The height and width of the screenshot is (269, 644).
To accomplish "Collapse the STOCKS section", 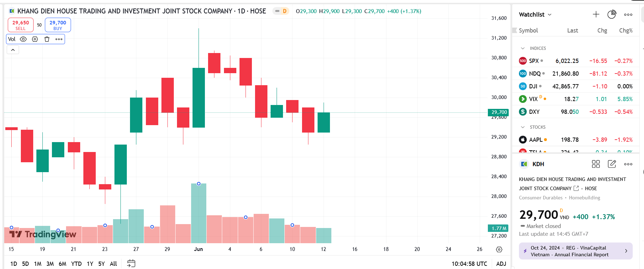I will [523, 127].
